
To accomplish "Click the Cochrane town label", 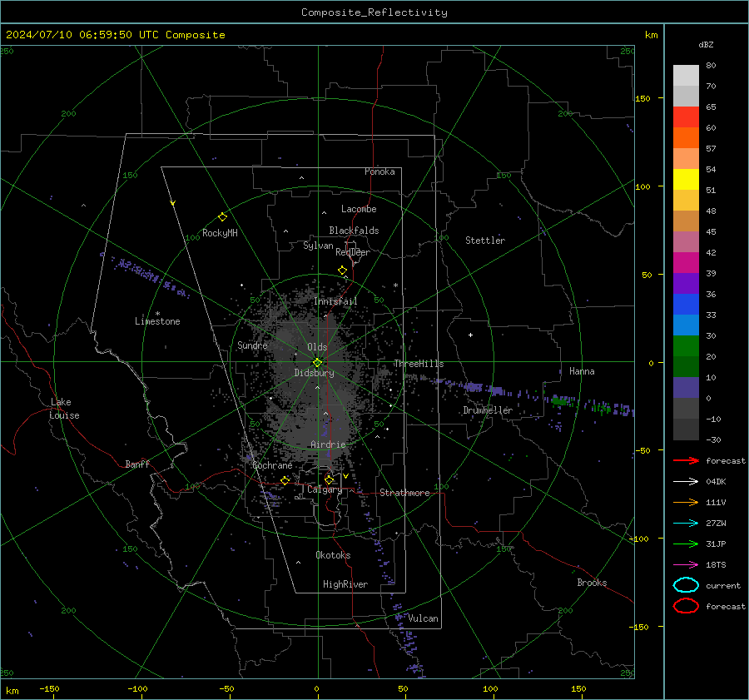I will coord(272,465).
